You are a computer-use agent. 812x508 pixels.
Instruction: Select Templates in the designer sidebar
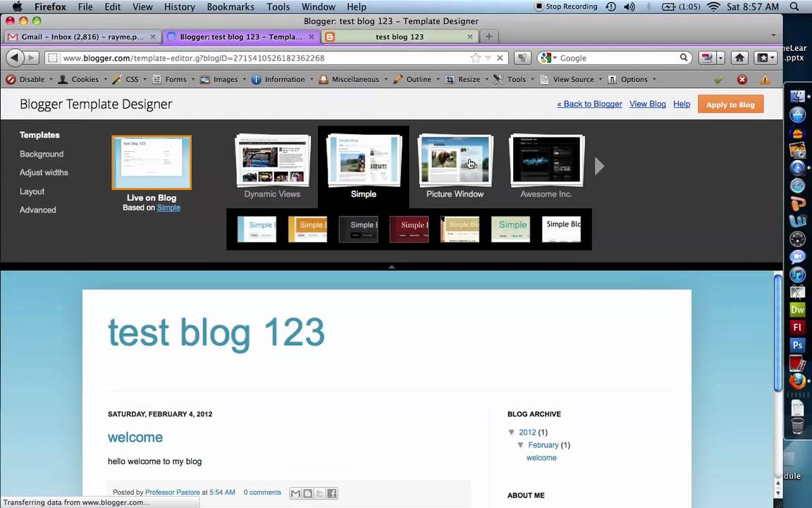39,135
